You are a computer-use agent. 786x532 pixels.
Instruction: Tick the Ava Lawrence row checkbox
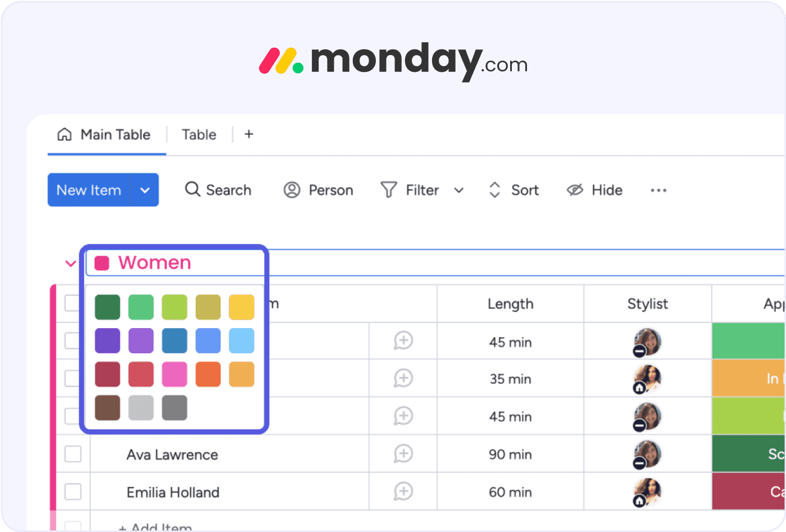click(x=73, y=454)
